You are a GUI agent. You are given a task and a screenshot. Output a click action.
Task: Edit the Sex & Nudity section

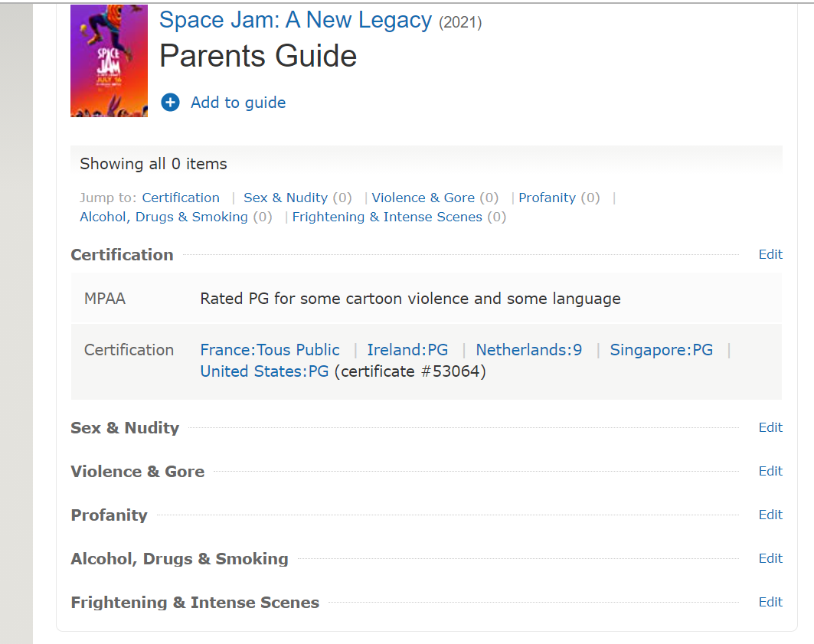770,427
